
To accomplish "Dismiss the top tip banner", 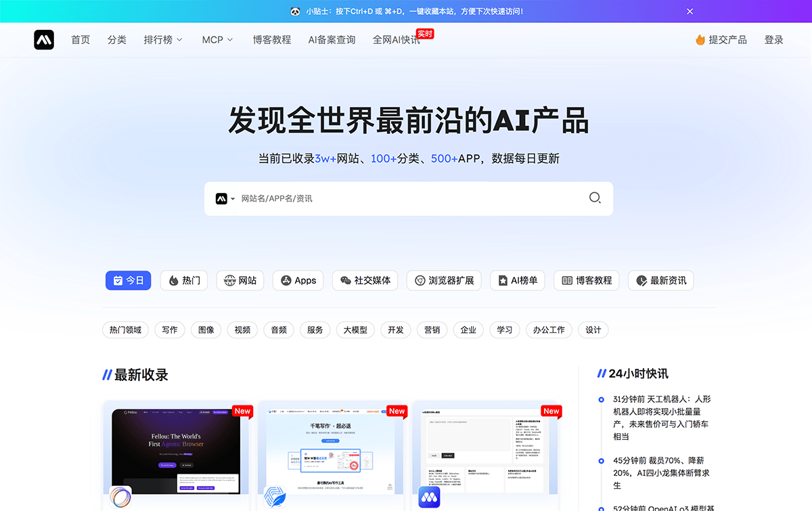I will click(690, 12).
